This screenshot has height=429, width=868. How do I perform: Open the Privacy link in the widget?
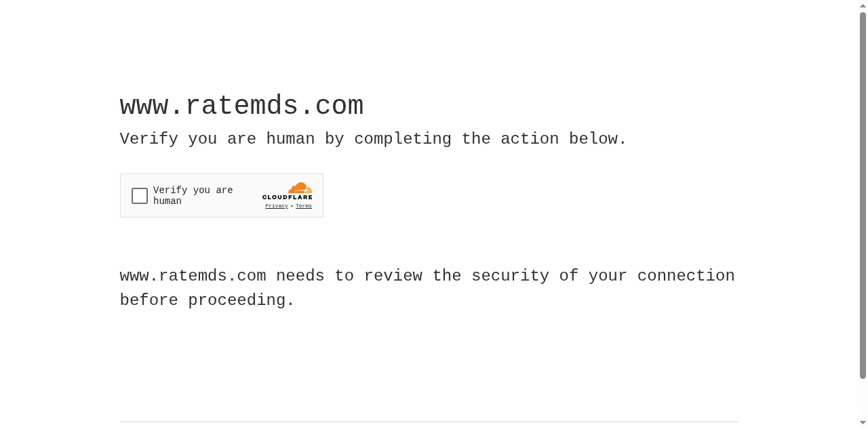coord(277,206)
